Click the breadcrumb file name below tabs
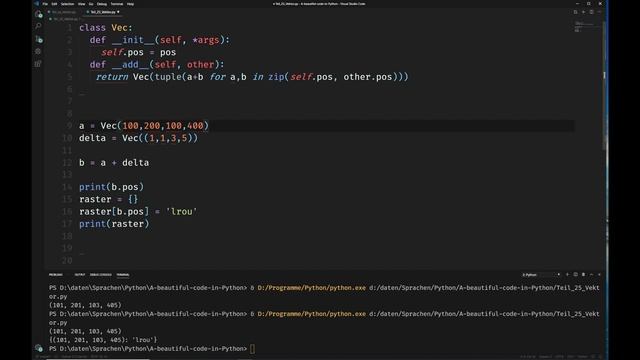The image size is (640, 360). tap(65, 19)
